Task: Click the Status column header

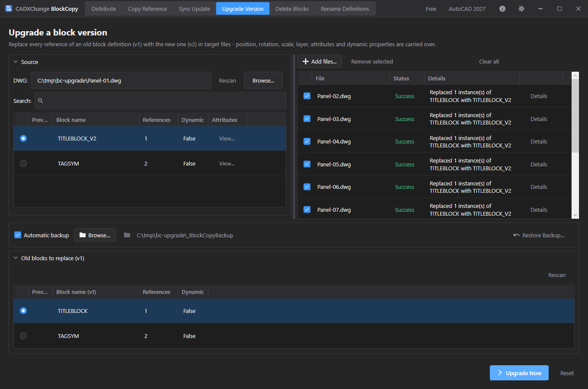Action: point(407,78)
